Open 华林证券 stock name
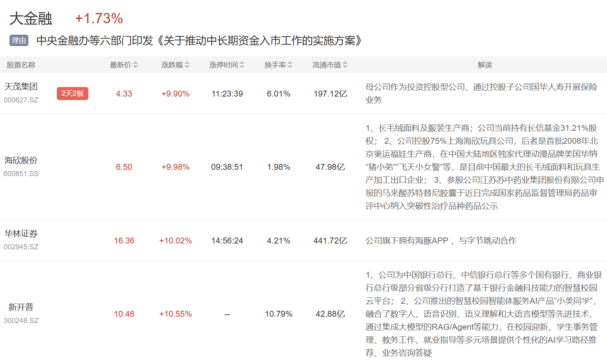Image resolution: width=607 pixels, height=364 pixels. pos(21,234)
